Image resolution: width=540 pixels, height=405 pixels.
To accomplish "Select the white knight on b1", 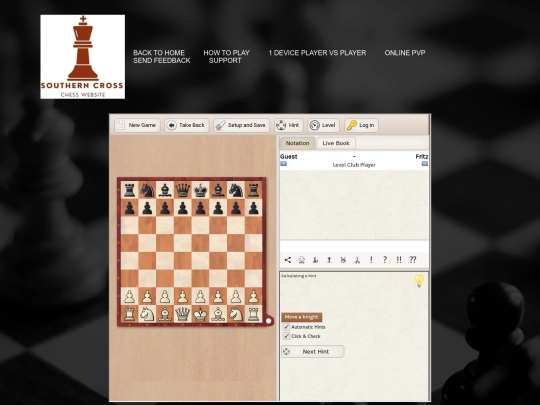I will [147, 314].
